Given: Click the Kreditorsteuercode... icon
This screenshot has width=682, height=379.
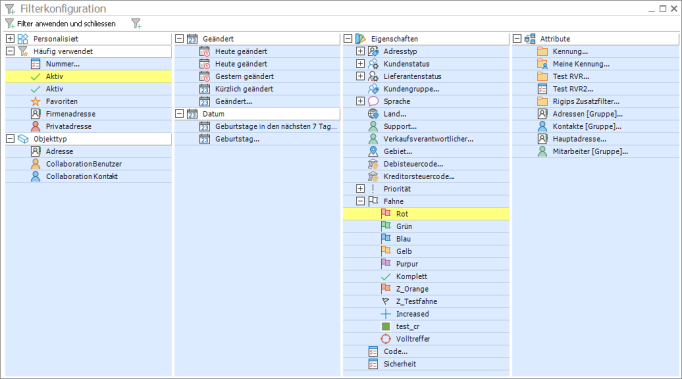Looking at the screenshot, I should [x=373, y=177].
